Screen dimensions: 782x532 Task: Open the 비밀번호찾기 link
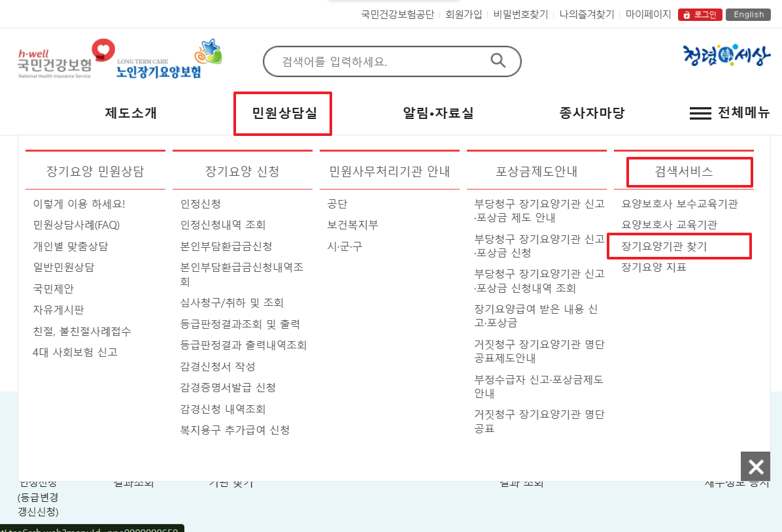coord(522,14)
